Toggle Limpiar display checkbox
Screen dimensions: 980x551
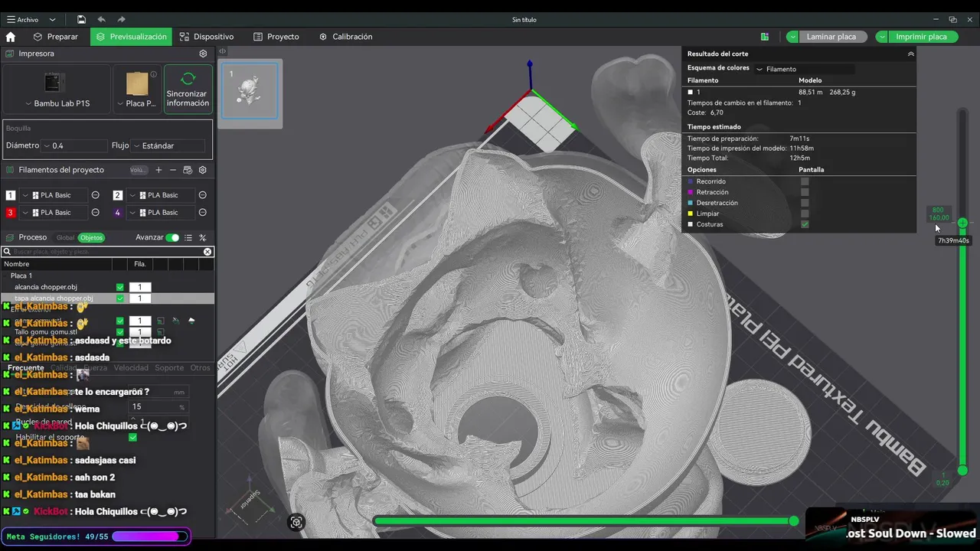(805, 214)
